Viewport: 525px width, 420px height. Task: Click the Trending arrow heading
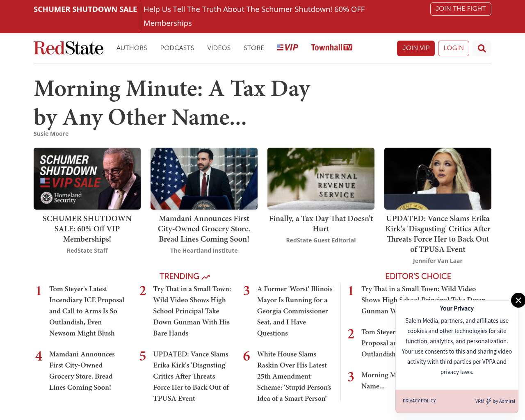coord(185,276)
